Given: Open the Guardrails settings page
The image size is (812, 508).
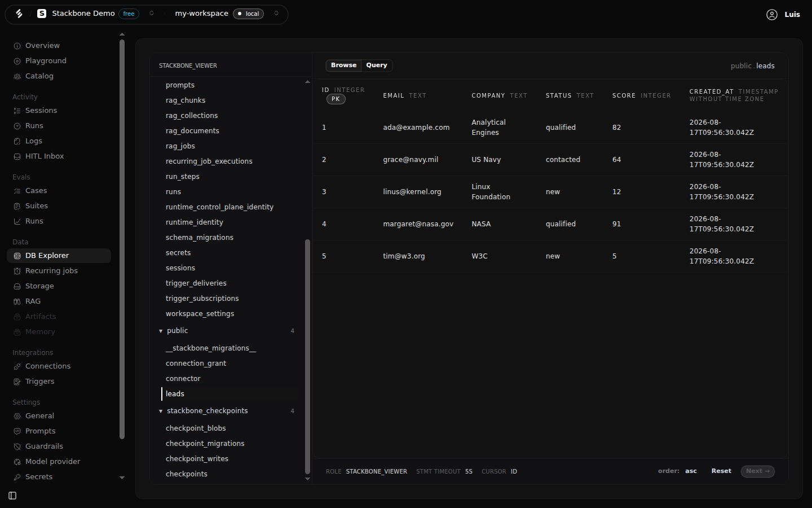Looking at the screenshot, I should coord(59,446).
